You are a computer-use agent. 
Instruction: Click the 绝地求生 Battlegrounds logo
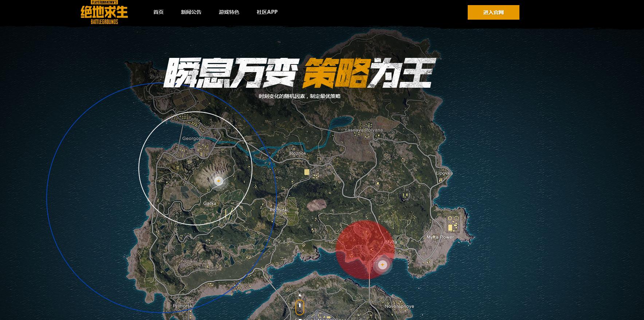(104, 12)
